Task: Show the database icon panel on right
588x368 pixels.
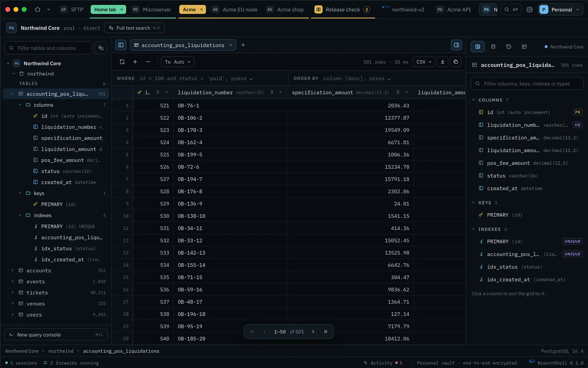Action: [x=493, y=47]
